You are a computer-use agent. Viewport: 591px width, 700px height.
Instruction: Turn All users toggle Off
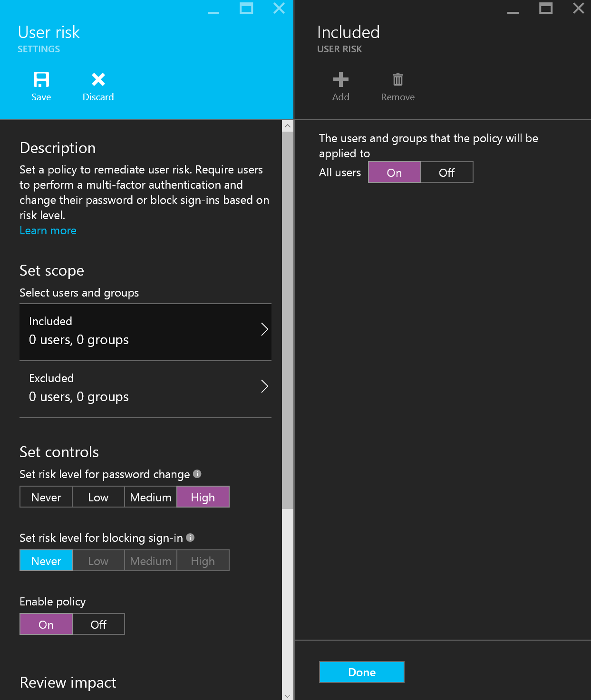446,173
